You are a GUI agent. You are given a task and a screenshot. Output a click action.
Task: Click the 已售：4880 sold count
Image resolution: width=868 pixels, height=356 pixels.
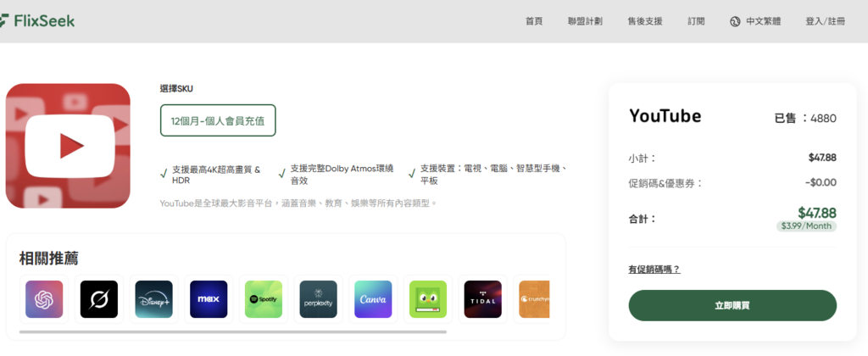point(805,118)
